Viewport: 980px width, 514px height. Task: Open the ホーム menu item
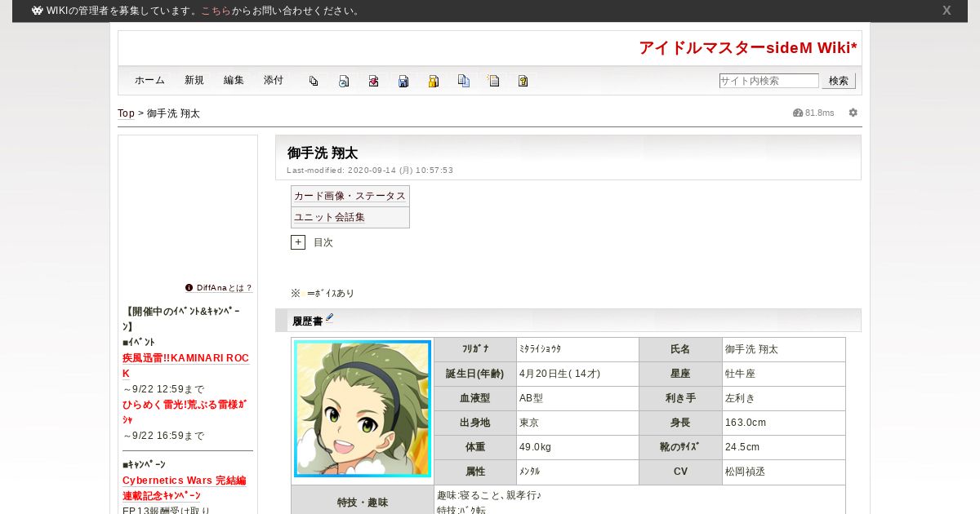(149, 80)
